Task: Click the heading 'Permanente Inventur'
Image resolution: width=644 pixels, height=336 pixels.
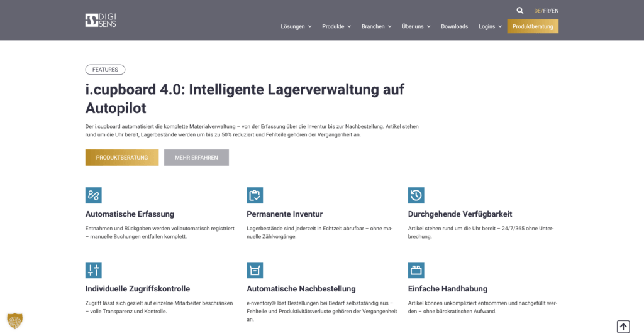Action: tap(285, 214)
